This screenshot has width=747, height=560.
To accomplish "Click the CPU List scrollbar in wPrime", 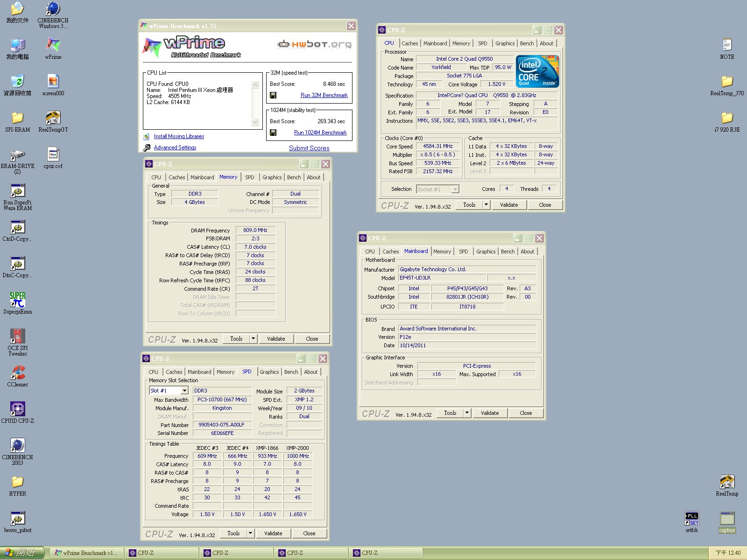I will [x=255, y=104].
